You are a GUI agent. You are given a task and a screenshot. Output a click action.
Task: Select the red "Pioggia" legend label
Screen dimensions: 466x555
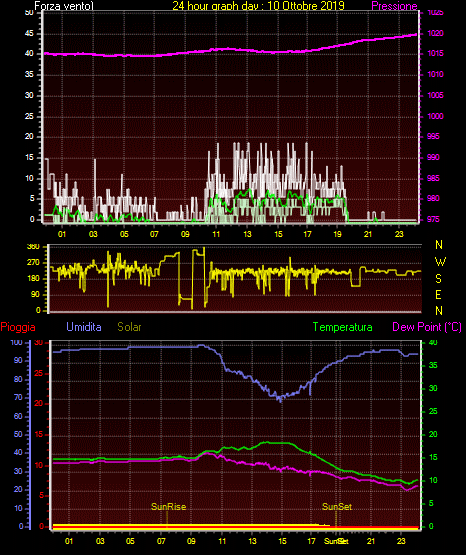coord(18,327)
